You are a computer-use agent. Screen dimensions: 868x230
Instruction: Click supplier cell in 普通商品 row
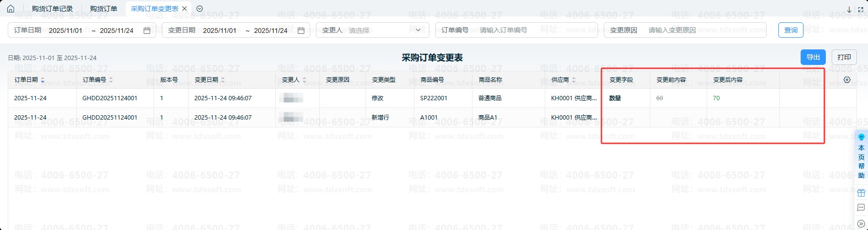(x=574, y=98)
